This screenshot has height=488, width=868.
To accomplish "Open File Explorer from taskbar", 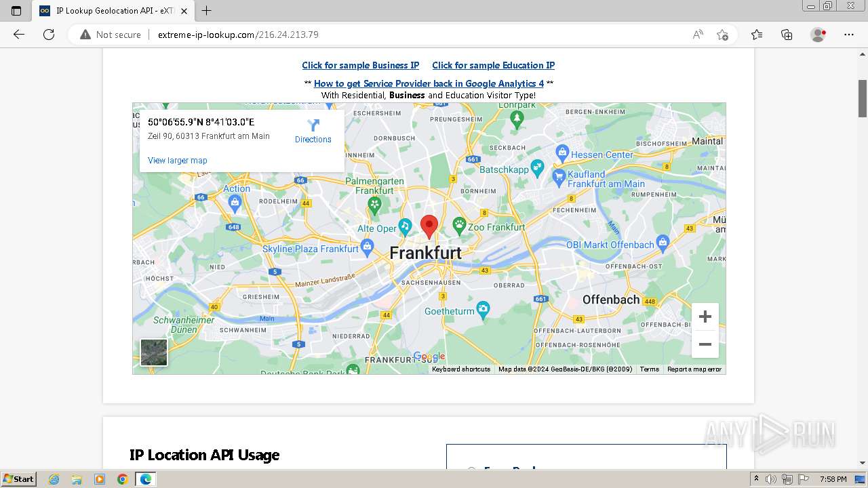I will (77, 479).
